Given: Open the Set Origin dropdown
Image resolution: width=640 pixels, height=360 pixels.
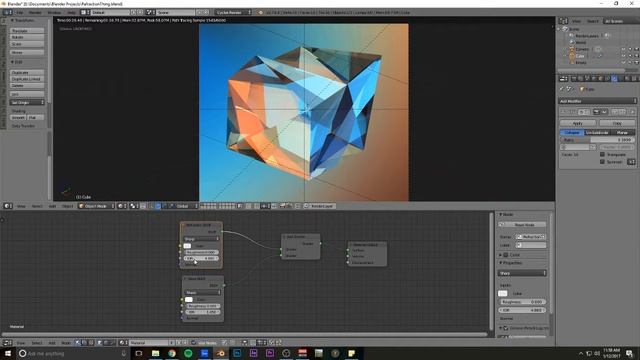Looking at the screenshot, I should coord(27,102).
